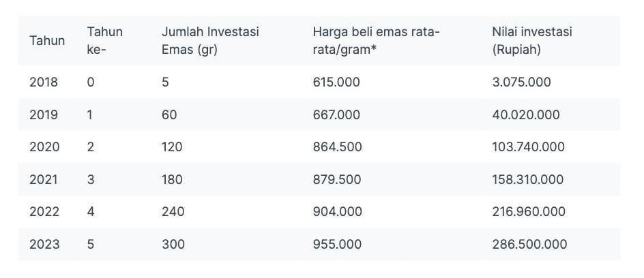Select the 300 gram amount cell
644x278 pixels.
click(173, 245)
